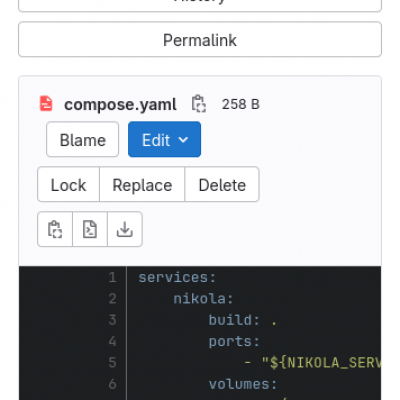
Task: Jump to line number 1
Action: [113, 277]
